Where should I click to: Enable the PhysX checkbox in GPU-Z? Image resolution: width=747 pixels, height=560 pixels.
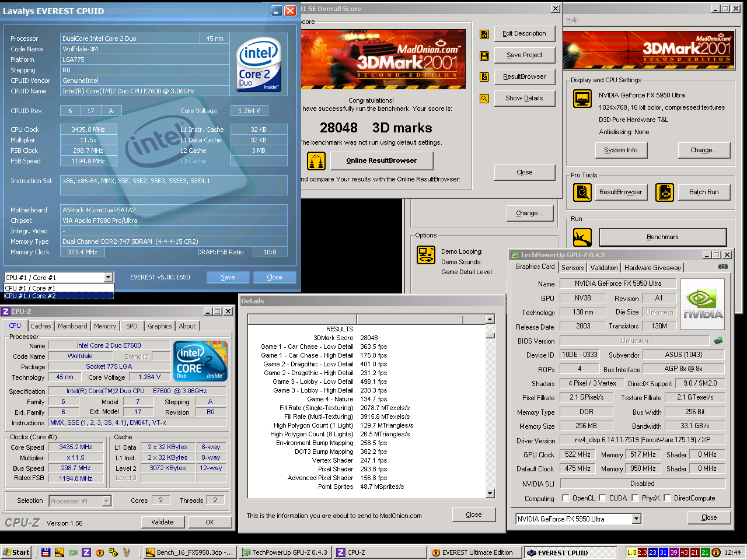[635, 498]
